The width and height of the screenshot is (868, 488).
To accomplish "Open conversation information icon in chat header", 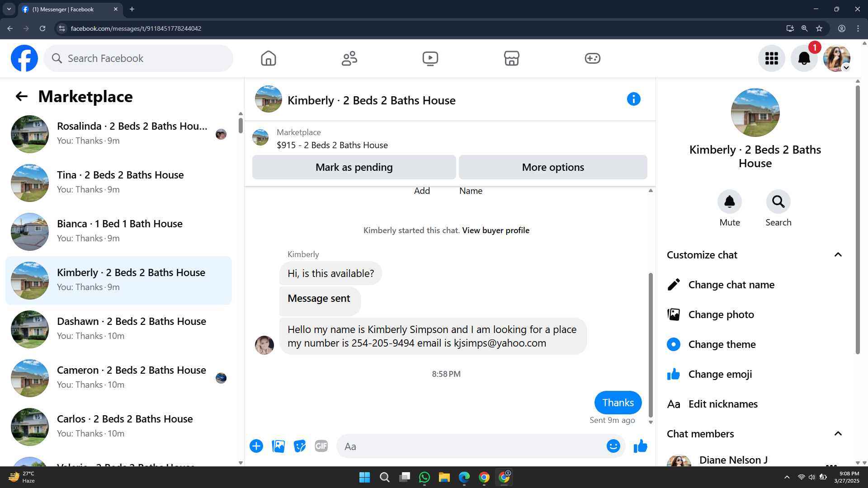I will 633,99.
